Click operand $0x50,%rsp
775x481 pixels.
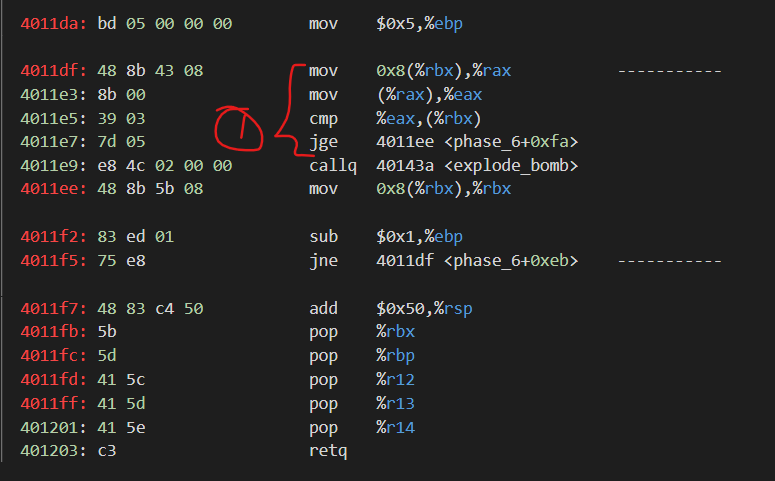click(x=424, y=308)
